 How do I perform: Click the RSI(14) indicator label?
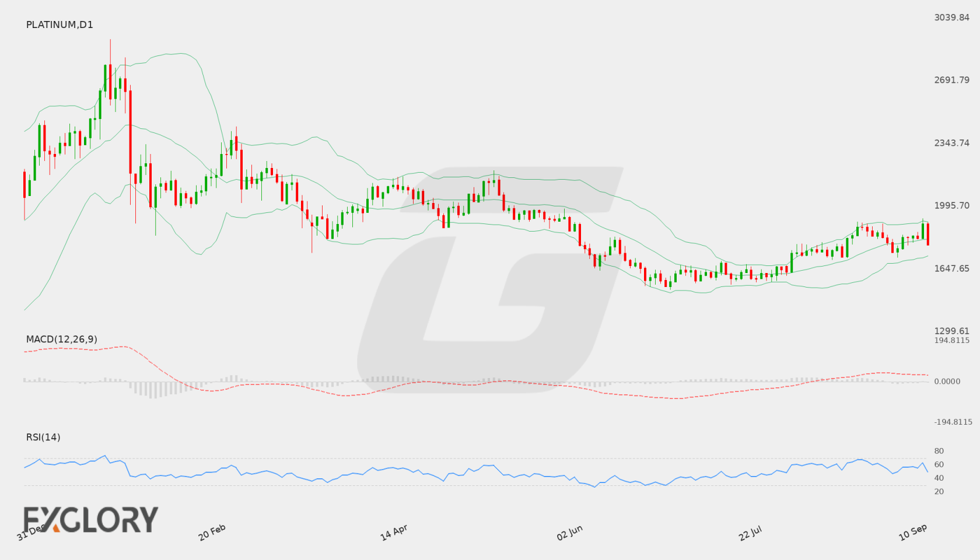point(43,437)
